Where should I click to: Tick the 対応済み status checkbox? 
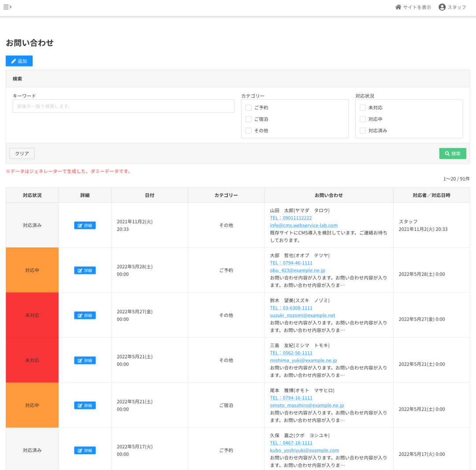pos(363,130)
